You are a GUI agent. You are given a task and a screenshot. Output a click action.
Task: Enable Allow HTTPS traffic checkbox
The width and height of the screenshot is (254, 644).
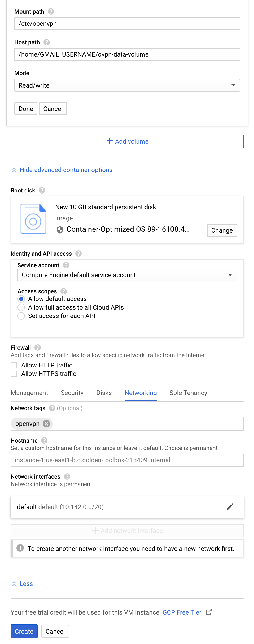(14, 374)
